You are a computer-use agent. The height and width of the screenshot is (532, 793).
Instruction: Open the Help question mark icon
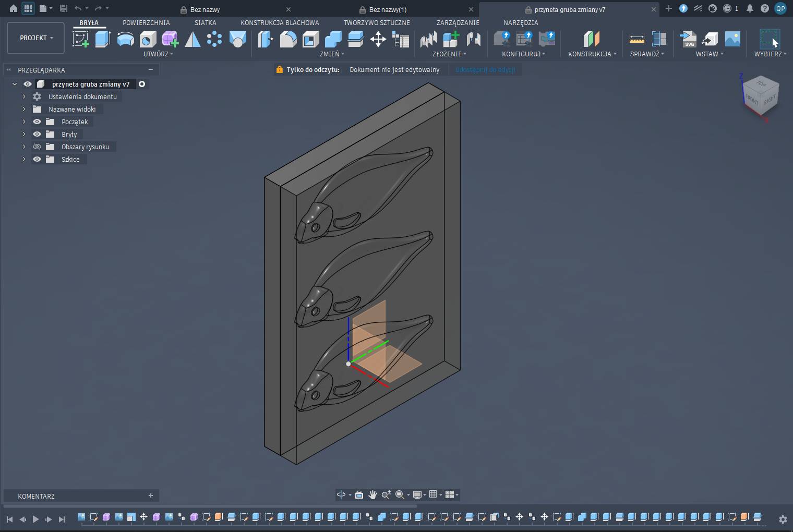pyautogui.click(x=764, y=8)
